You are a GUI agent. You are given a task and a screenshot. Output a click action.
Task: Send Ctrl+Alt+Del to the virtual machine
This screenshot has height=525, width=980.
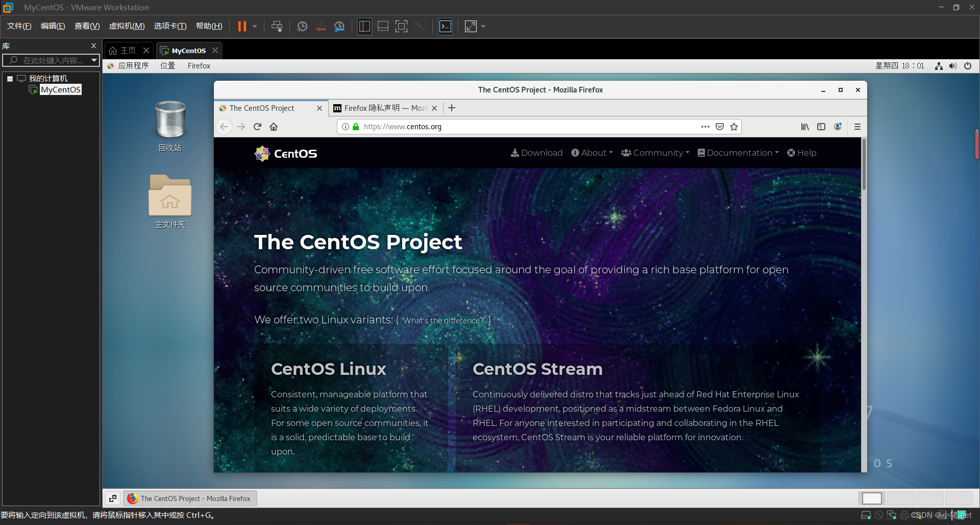[x=277, y=27]
